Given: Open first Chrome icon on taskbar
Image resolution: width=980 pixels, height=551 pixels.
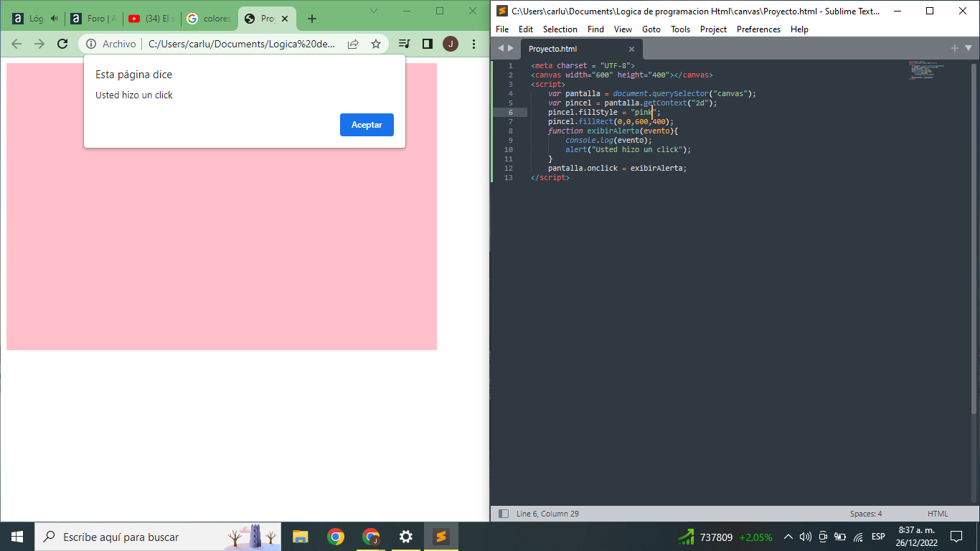Looking at the screenshot, I should click(x=335, y=537).
